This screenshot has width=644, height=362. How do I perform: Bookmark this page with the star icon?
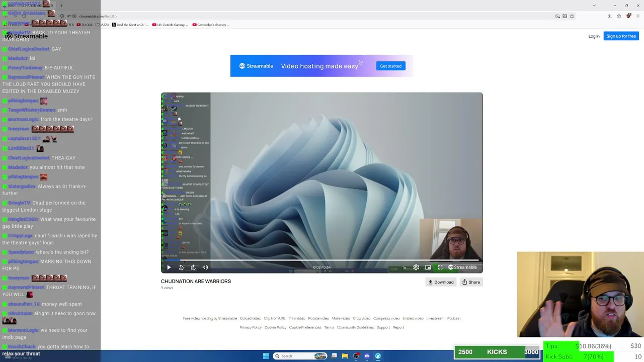(572, 16)
